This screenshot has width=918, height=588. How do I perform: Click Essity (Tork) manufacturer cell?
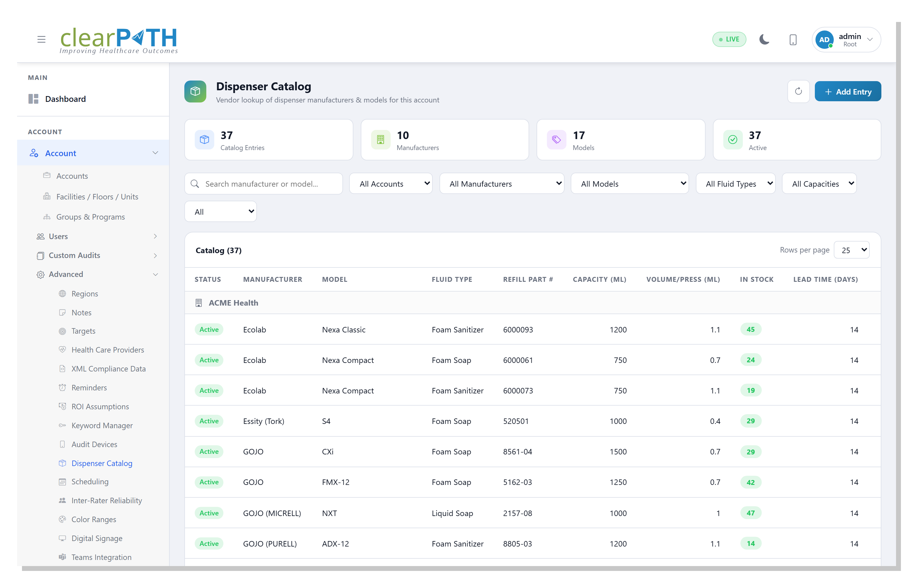point(263,421)
